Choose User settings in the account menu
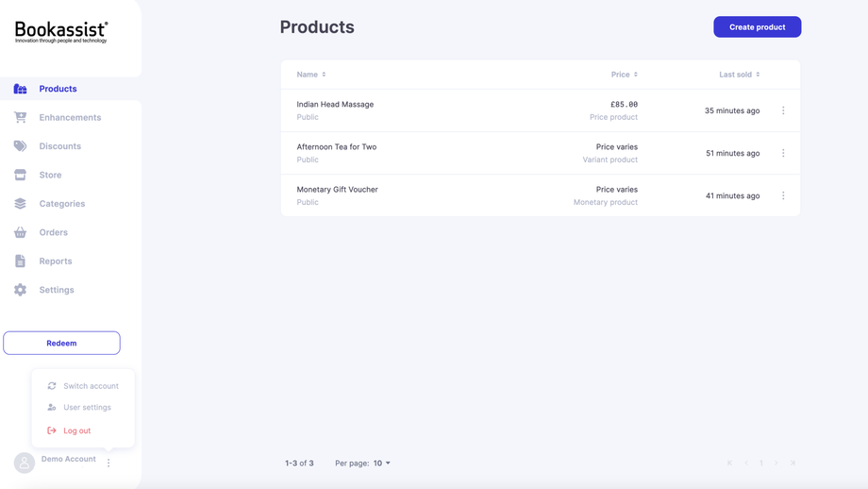 click(x=87, y=408)
